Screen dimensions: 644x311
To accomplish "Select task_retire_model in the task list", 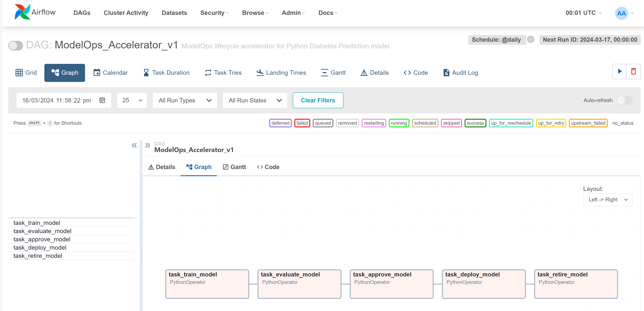I will click(x=70, y=256).
